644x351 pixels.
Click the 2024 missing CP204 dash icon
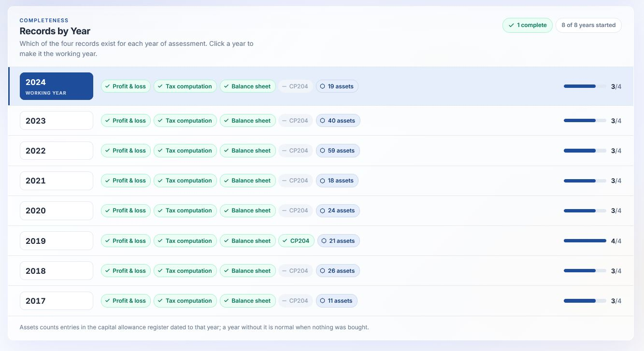[x=284, y=86]
